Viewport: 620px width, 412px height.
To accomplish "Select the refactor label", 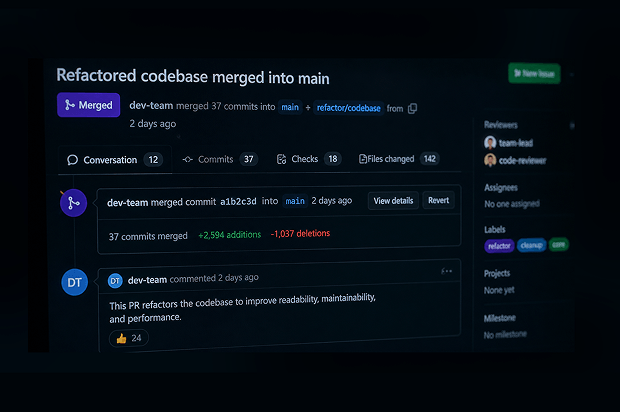I will point(499,246).
